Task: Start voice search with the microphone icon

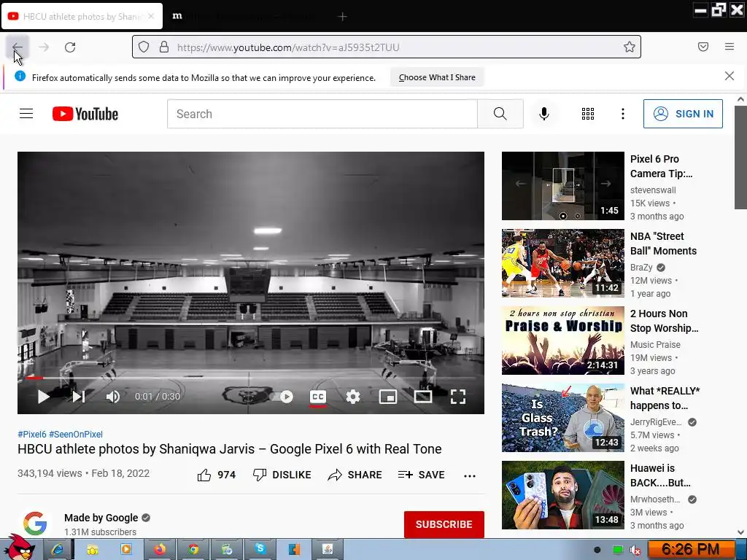Action: pyautogui.click(x=544, y=114)
